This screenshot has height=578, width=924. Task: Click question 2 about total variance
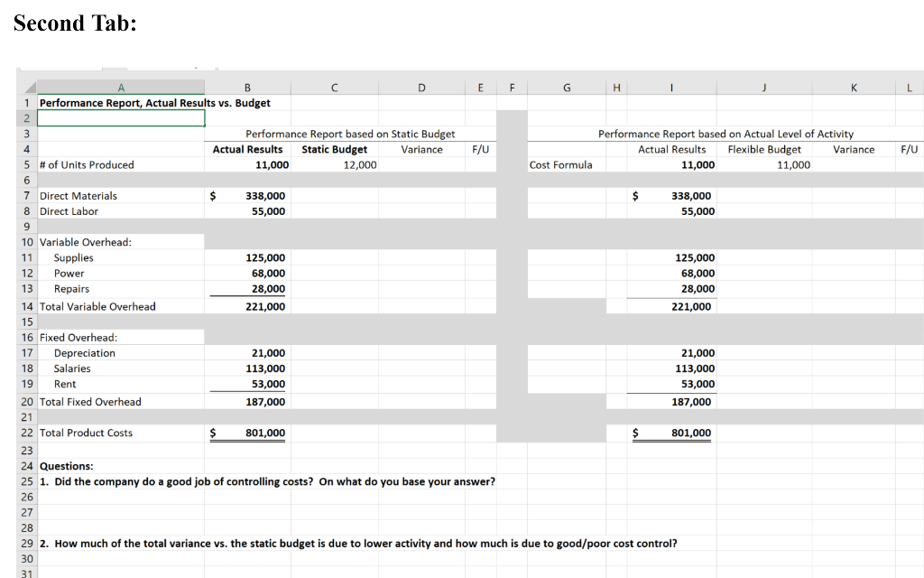(358, 543)
